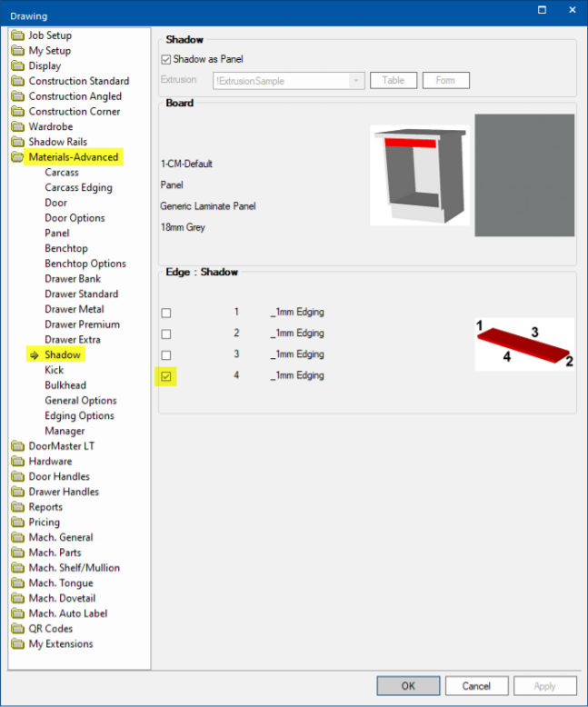The height and width of the screenshot is (707, 588).
Task: Go to the Door Options page
Action: coord(75,218)
